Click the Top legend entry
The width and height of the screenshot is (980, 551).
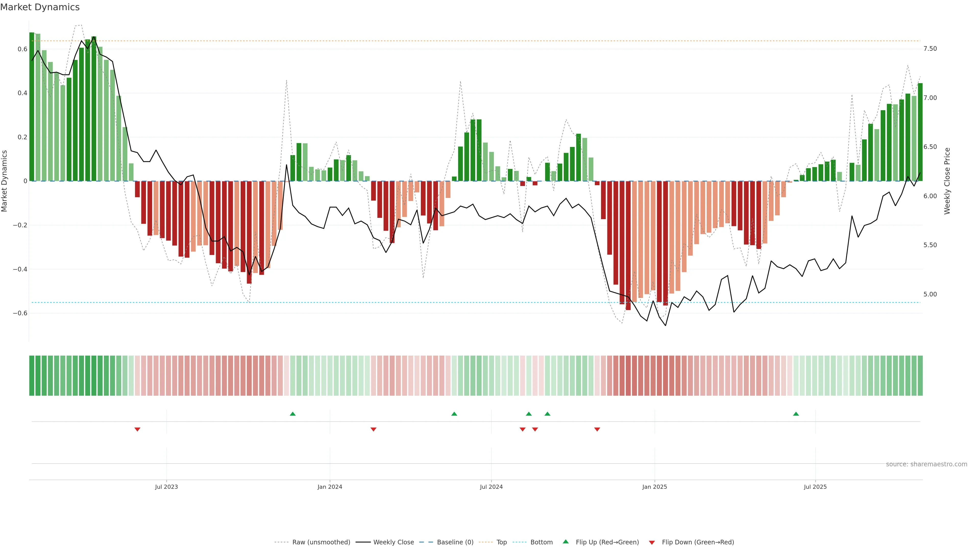click(x=501, y=542)
